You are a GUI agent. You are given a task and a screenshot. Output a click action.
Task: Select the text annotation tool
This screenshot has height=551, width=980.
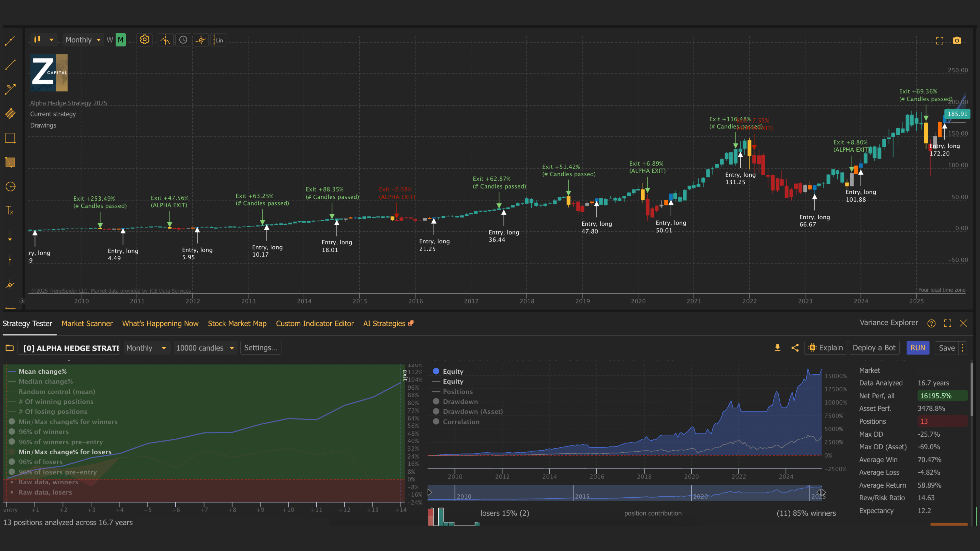coord(10,211)
